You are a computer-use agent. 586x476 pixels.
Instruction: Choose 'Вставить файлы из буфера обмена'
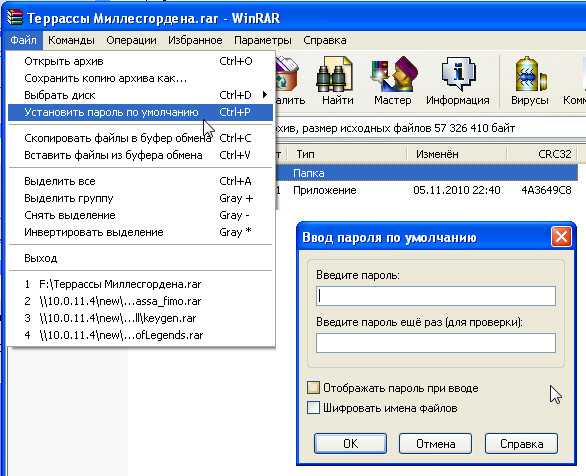(140, 155)
